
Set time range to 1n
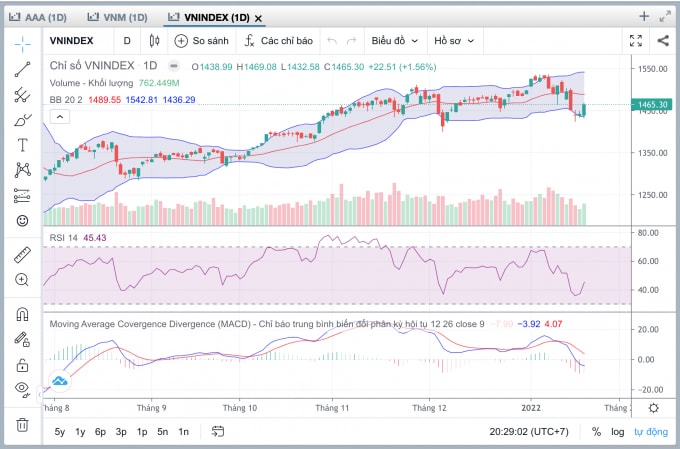point(183,432)
